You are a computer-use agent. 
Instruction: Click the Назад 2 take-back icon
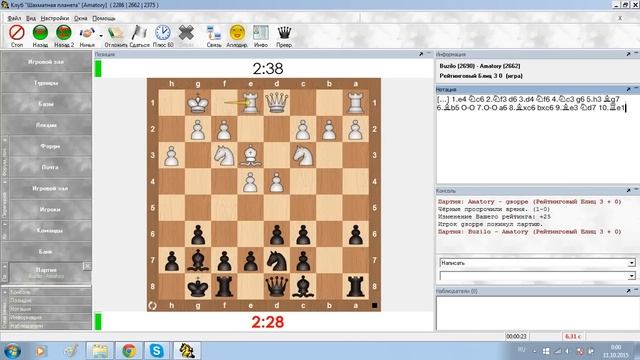pos(64,33)
